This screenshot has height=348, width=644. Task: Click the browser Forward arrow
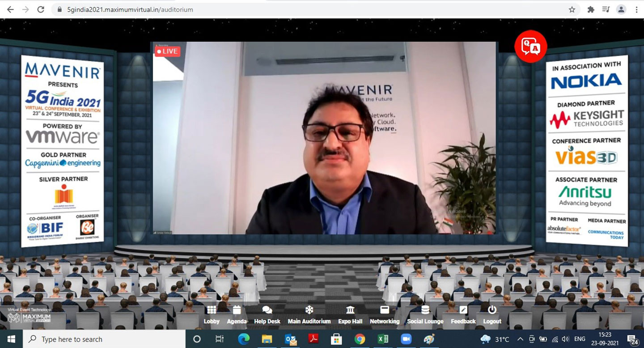(25, 9)
